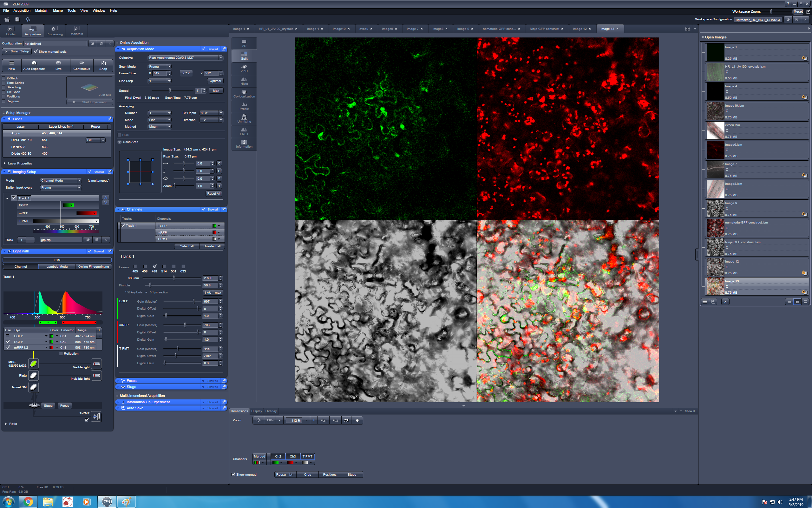Click the New image tool

coord(11,65)
